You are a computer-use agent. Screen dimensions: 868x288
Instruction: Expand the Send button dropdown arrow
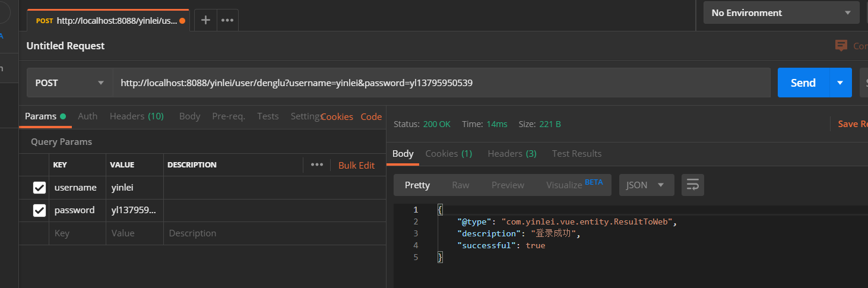pyautogui.click(x=840, y=83)
